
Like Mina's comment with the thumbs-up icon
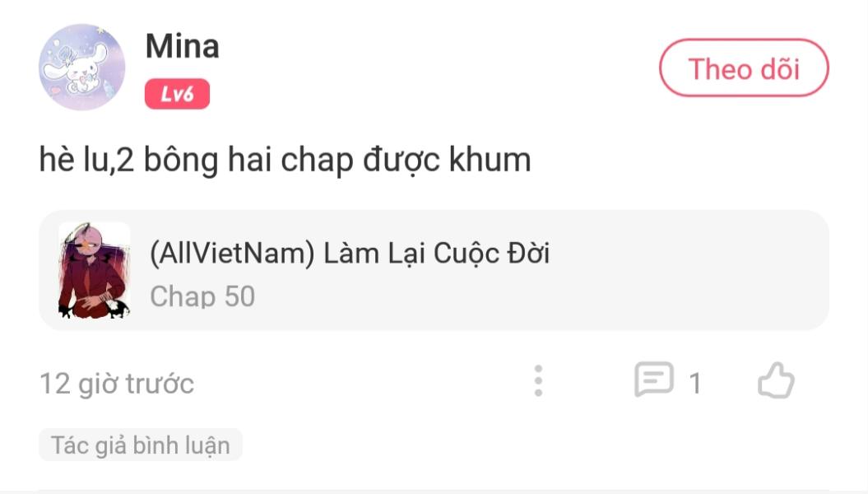pos(776,381)
